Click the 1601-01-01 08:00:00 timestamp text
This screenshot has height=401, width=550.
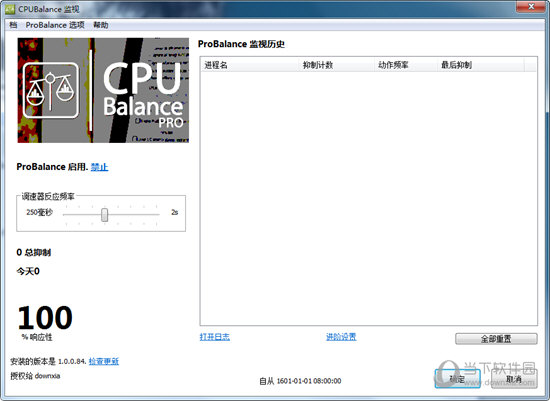[x=309, y=381]
